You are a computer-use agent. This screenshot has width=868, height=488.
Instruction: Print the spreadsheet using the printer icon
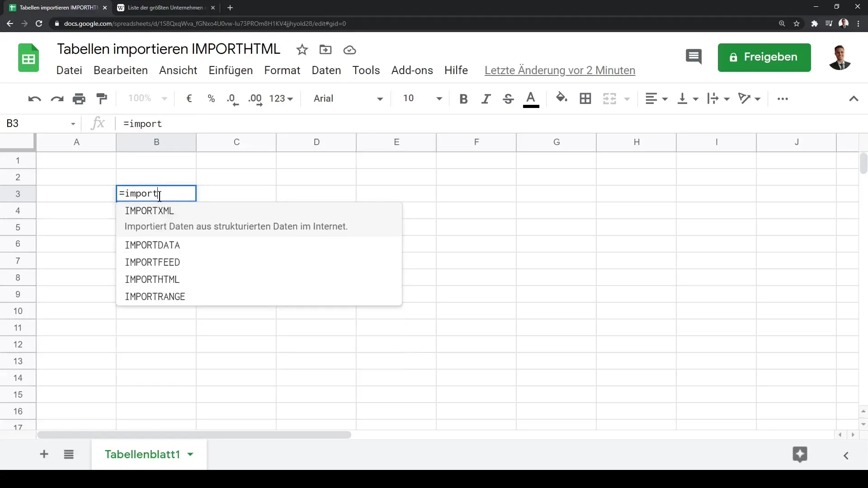click(x=79, y=99)
